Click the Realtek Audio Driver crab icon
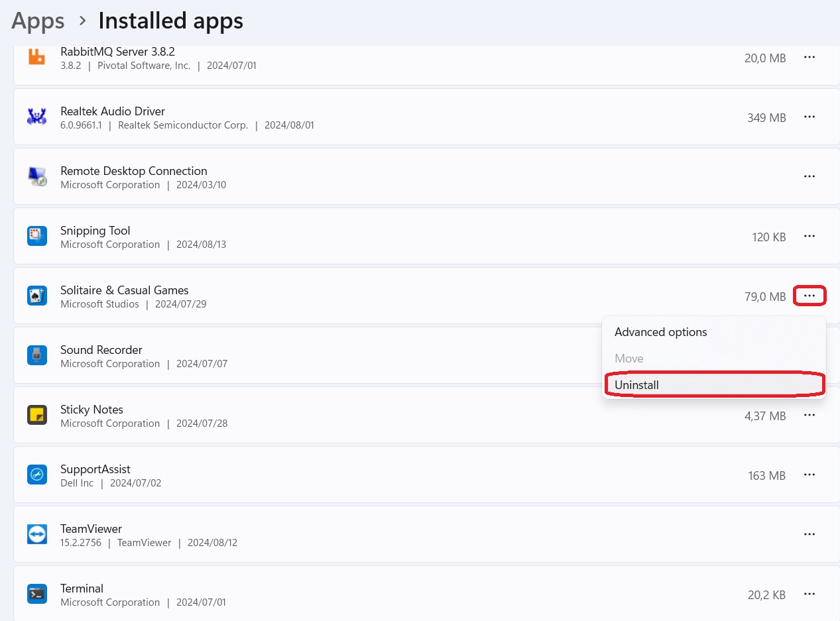The image size is (840, 621). click(36, 117)
